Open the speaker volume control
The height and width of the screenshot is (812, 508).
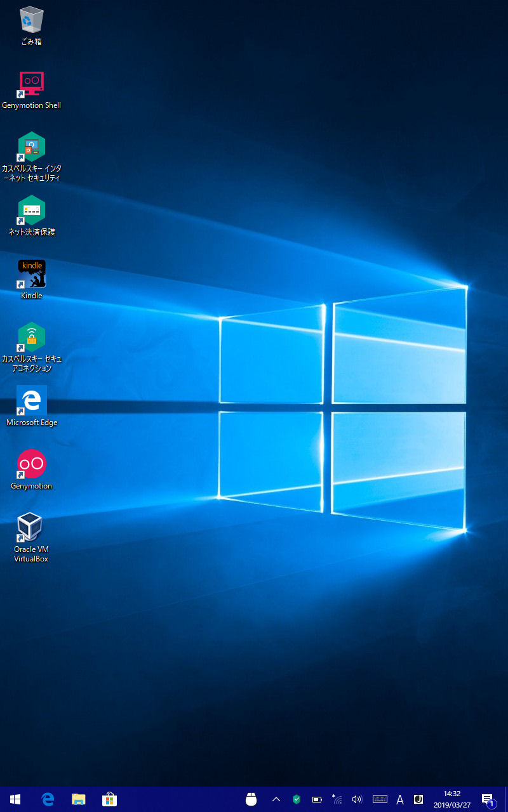point(357,799)
